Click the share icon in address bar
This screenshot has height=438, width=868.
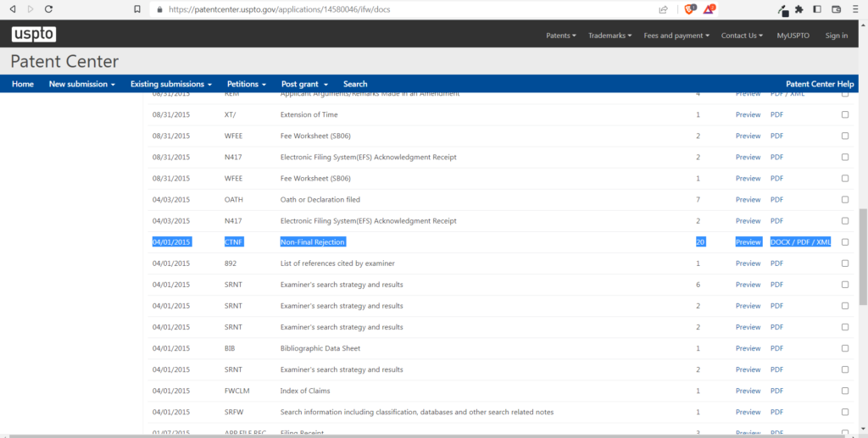pos(664,9)
